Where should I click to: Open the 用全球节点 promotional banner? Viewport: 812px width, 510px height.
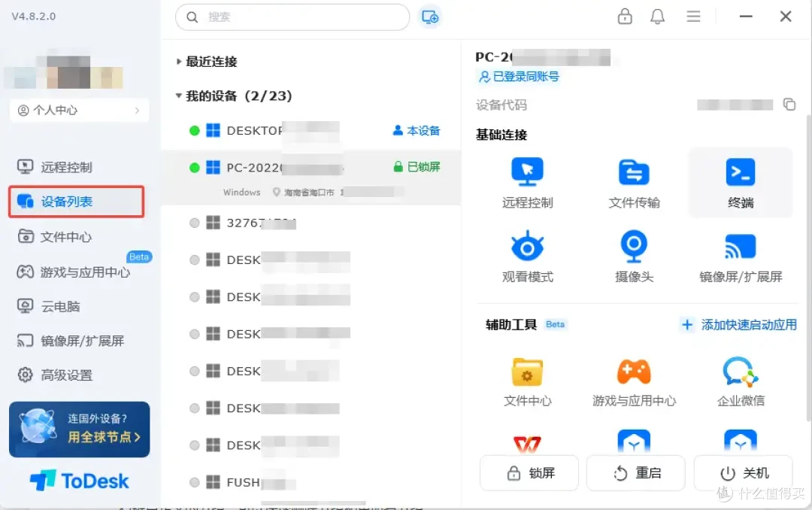[79, 430]
